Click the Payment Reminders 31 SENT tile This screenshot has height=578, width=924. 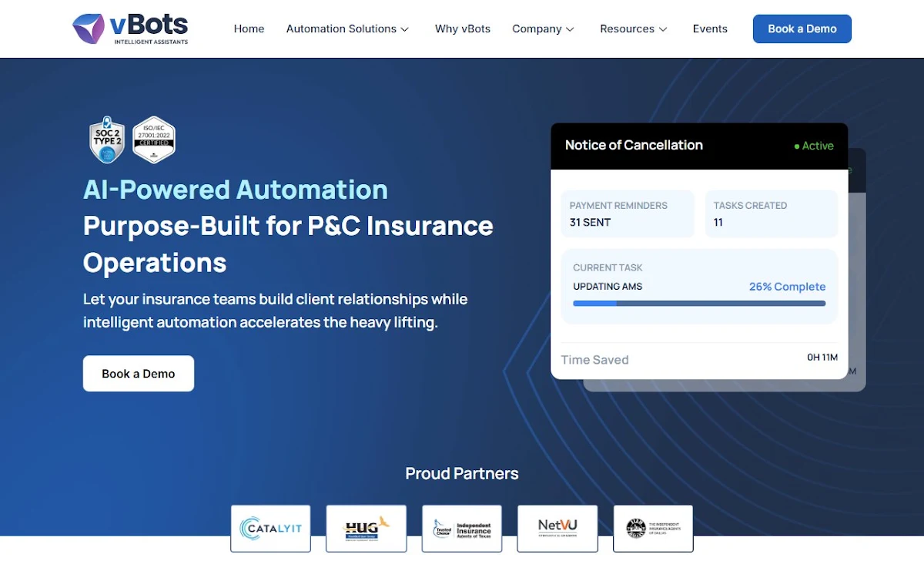(x=628, y=213)
